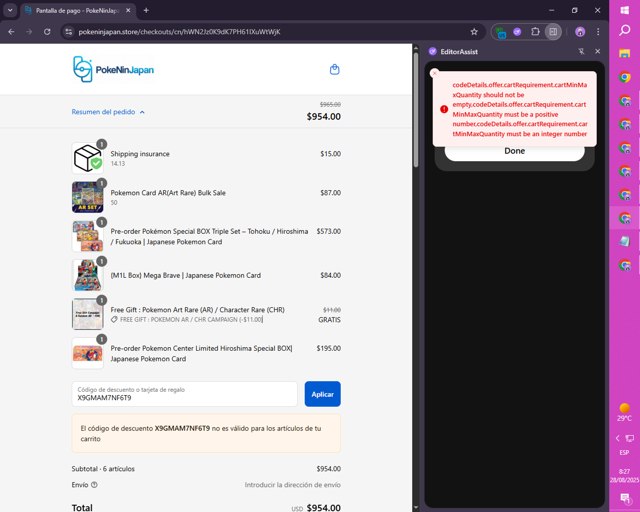Image resolution: width=640 pixels, height=512 pixels.
Task: Click 'Introducir la dirección de envío' text
Action: [293, 485]
